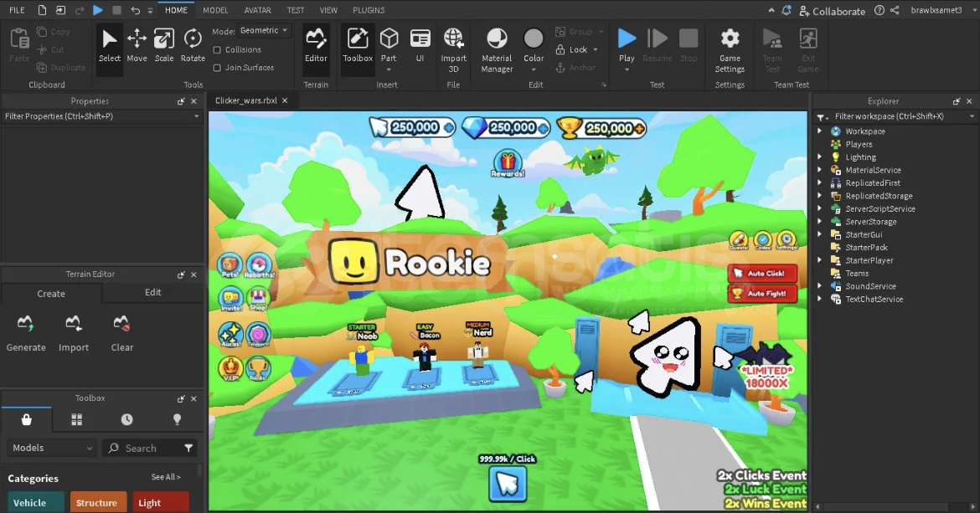Select TextChatService in Explorer
The width and height of the screenshot is (980, 513).
pos(874,300)
